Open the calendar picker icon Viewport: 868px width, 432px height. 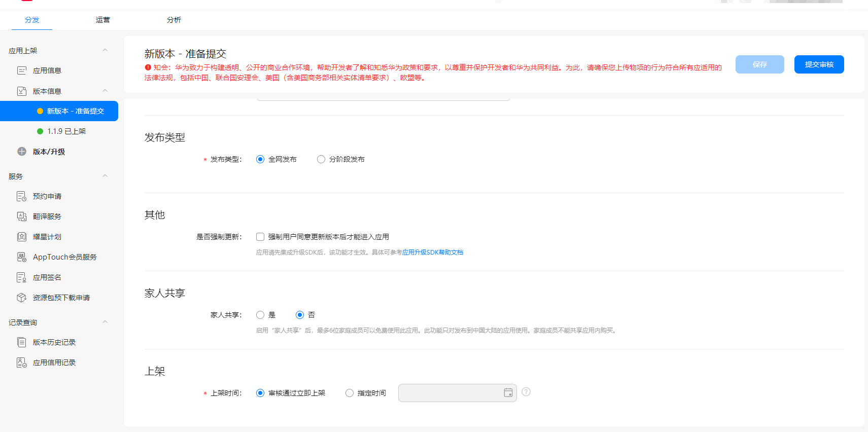(508, 393)
